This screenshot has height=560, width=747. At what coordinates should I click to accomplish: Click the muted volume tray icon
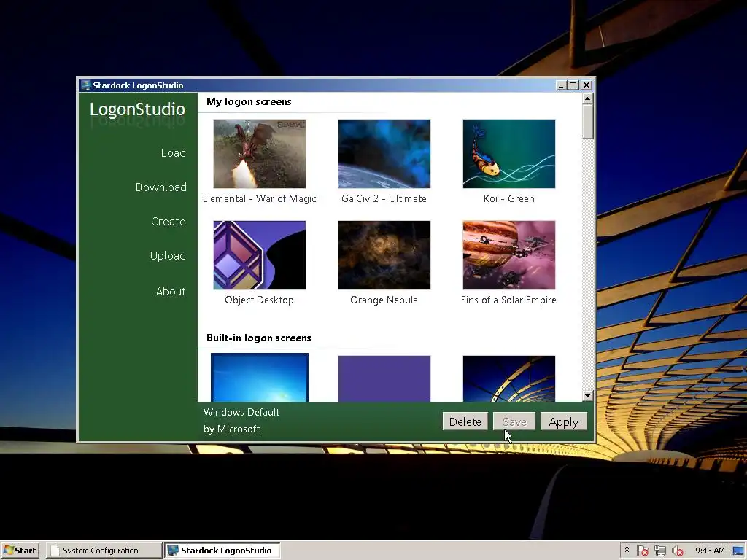click(677, 551)
